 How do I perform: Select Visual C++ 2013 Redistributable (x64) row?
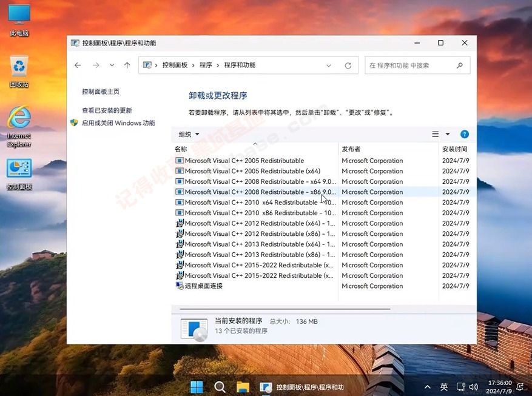click(324, 244)
